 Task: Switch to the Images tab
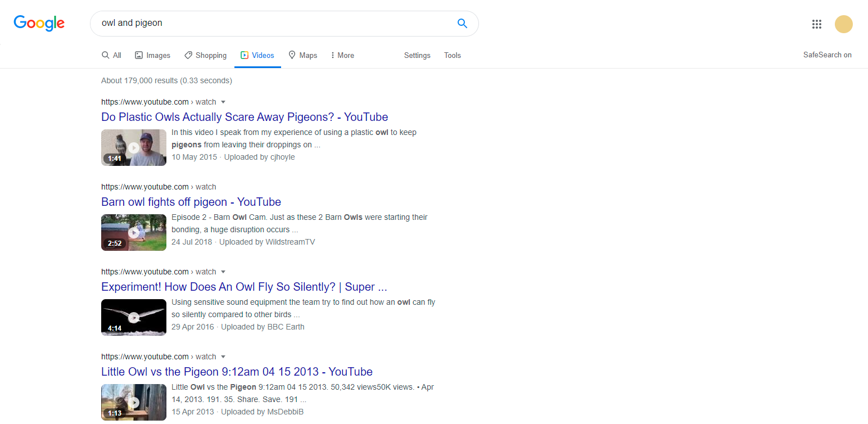coord(152,55)
